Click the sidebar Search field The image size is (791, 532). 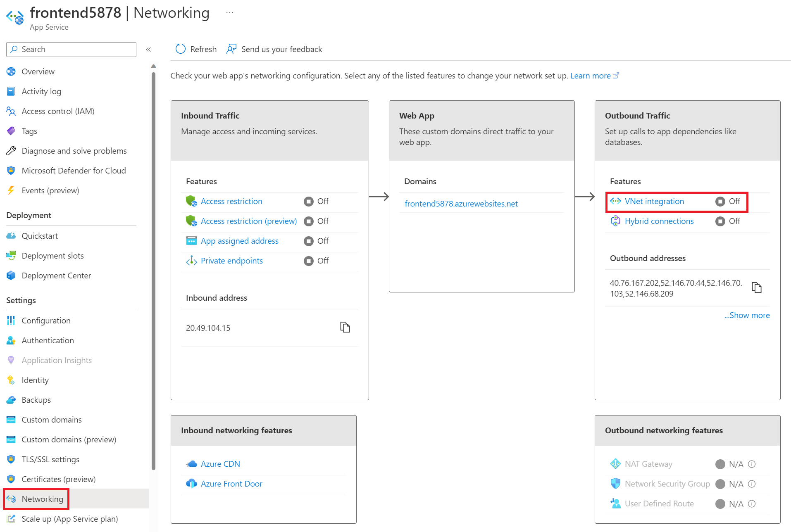[71, 50]
